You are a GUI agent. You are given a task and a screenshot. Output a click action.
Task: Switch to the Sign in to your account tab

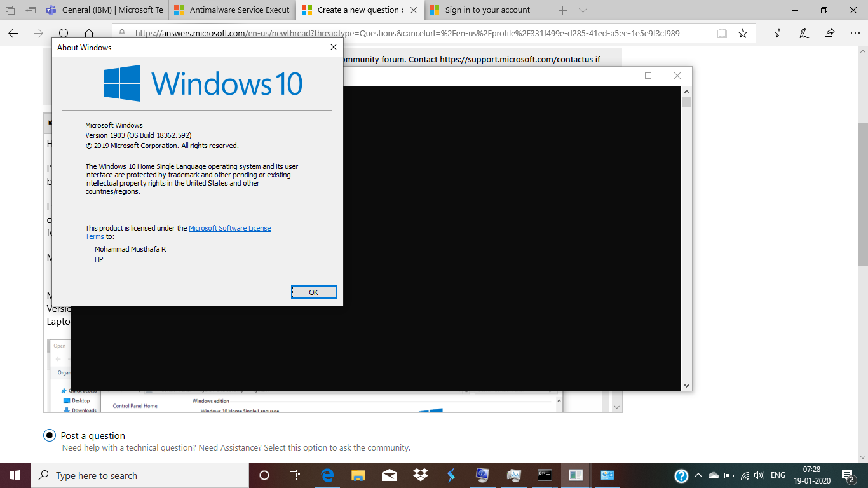tap(488, 10)
